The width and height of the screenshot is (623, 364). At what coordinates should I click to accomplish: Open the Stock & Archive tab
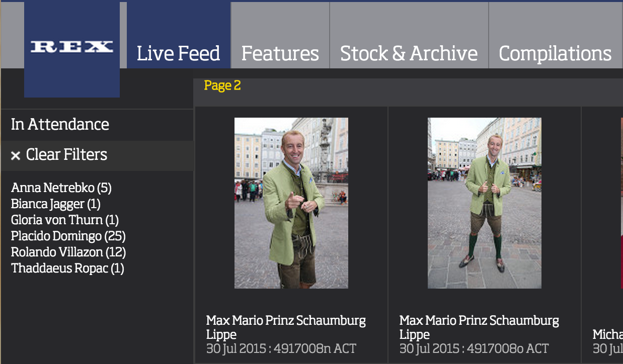pyautogui.click(x=409, y=53)
